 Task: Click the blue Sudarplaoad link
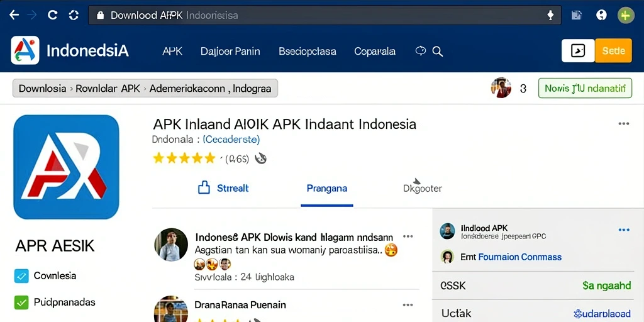coord(602,314)
